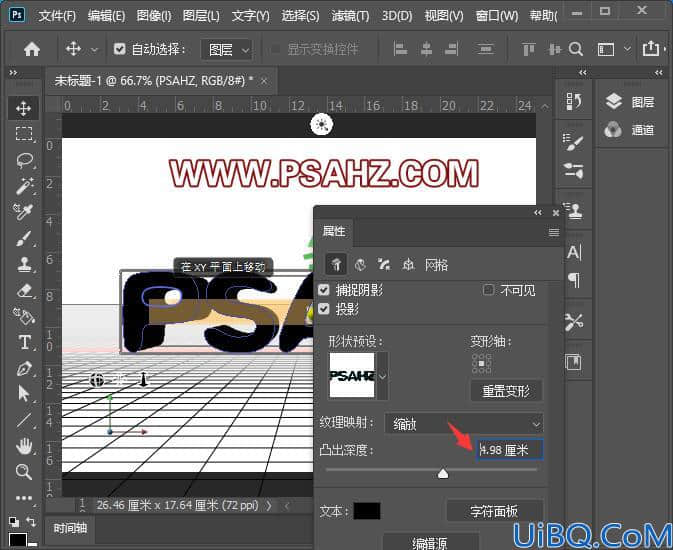Toggle the 捕捉阴影 checkbox

(x=324, y=290)
